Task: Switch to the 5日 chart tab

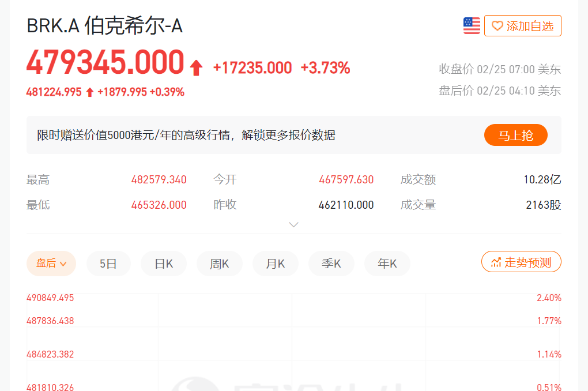Action: (x=108, y=264)
